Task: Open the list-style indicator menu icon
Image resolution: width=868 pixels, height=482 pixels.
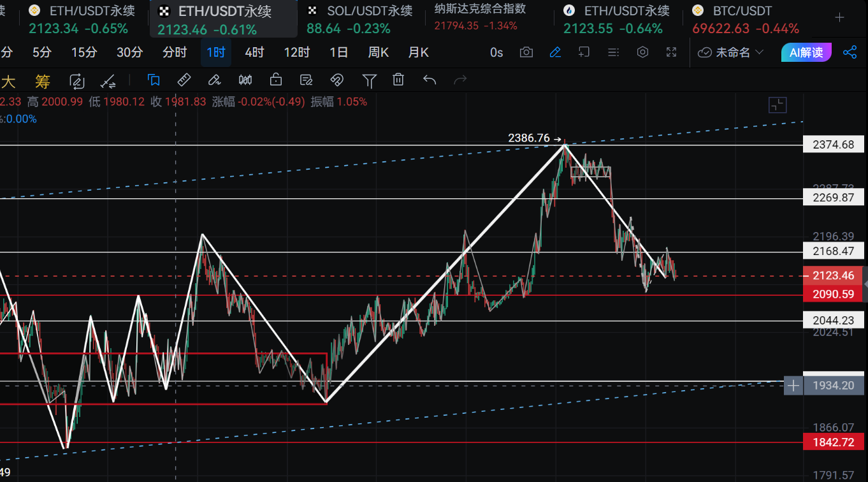Action: [613, 52]
